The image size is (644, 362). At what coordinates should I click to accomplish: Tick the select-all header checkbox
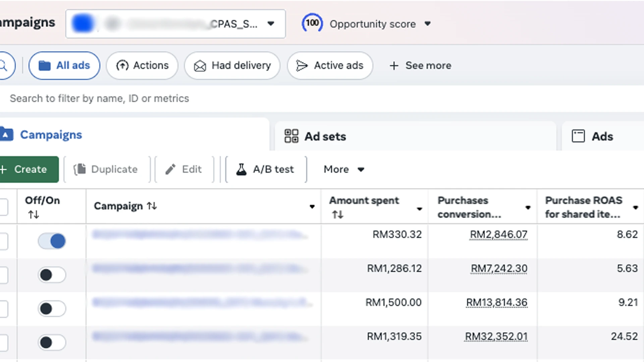coord(3,207)
